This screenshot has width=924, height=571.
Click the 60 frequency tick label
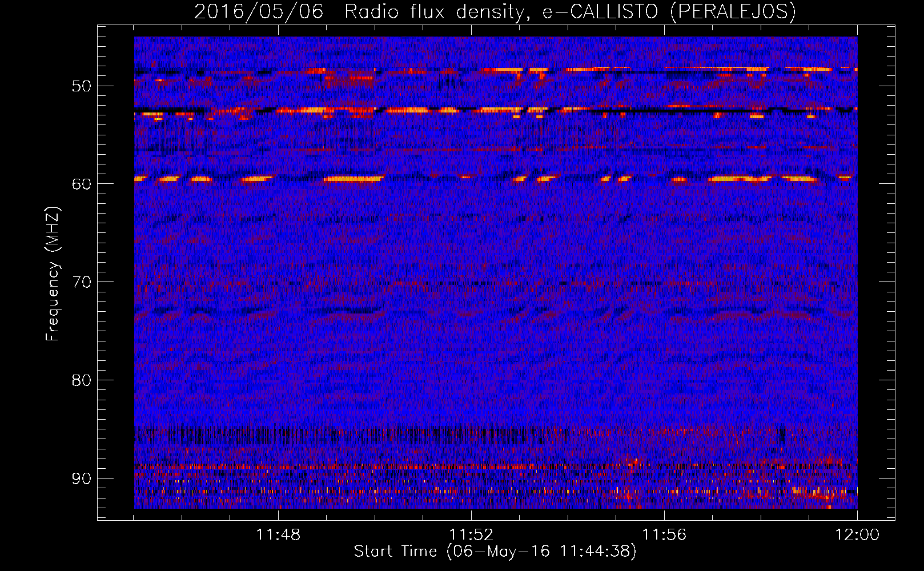(81, 184)
